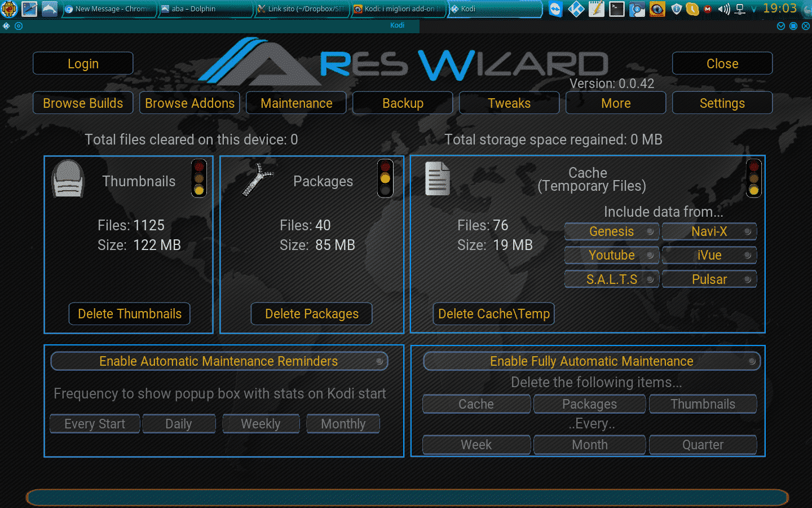The width and height of the screenshot is (812, 508).
Task: Expand the hidden system tray icons arrow
Action: coord(754,10)
